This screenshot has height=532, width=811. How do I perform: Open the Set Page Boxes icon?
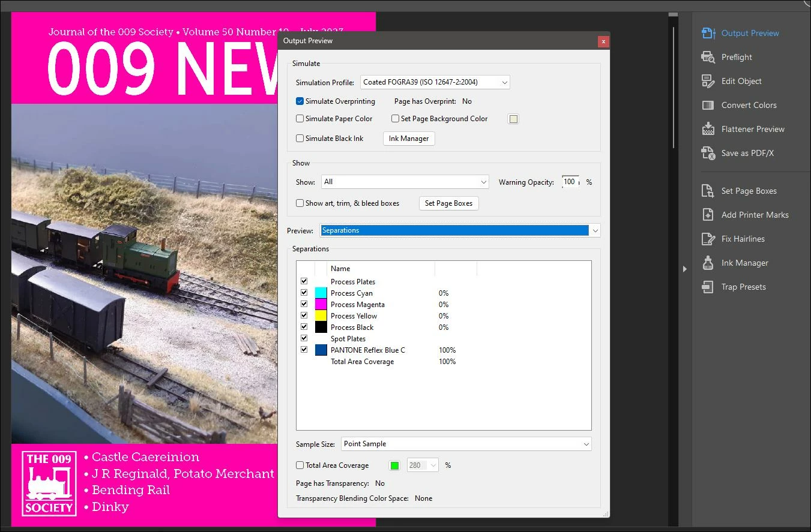[708, 191]
